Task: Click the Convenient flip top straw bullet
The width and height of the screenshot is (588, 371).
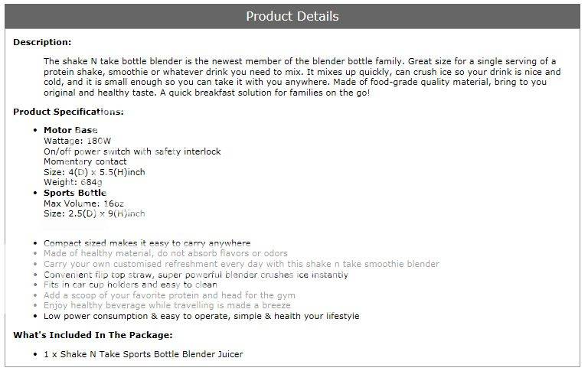Action: [196, 274]
